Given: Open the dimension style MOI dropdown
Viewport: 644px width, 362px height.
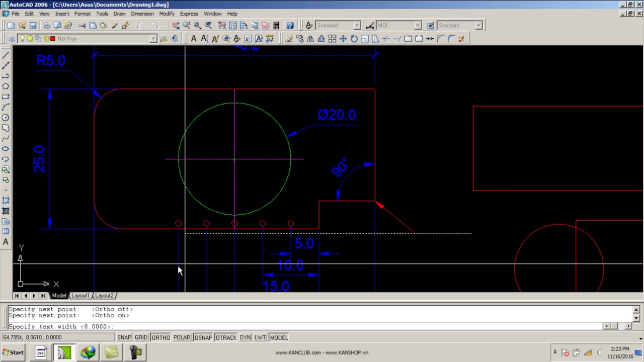Looking at the screenshot, I should [418, 26].
